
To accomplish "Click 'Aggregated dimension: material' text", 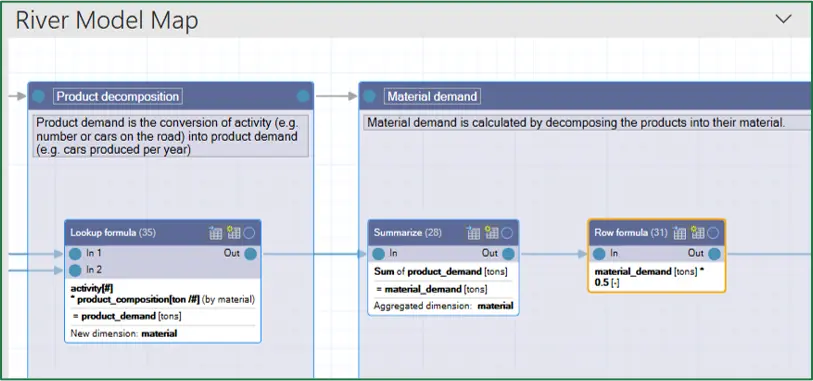I will pyautogui.click(x=443, y=306).
